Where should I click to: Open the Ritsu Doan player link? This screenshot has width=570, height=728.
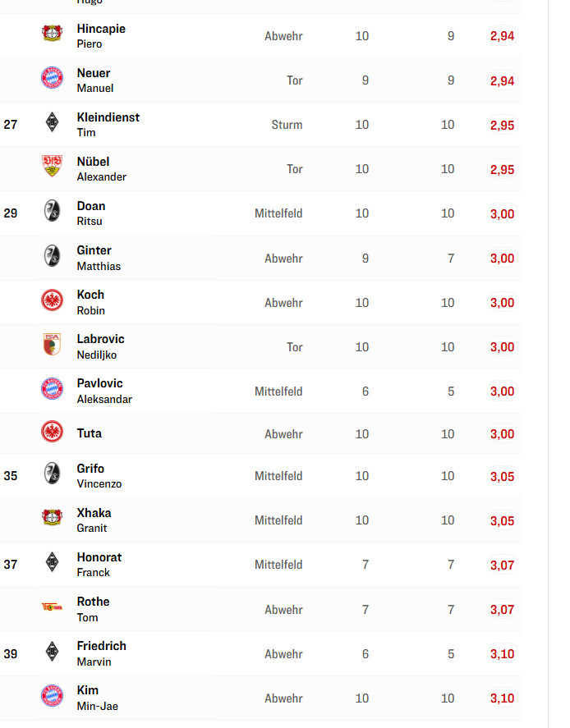click(90, 206)
